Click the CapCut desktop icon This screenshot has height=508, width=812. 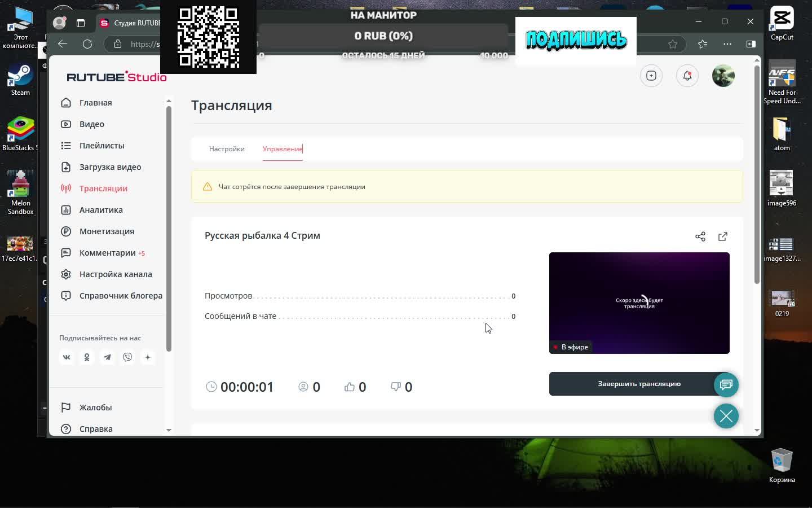(782, 24)
